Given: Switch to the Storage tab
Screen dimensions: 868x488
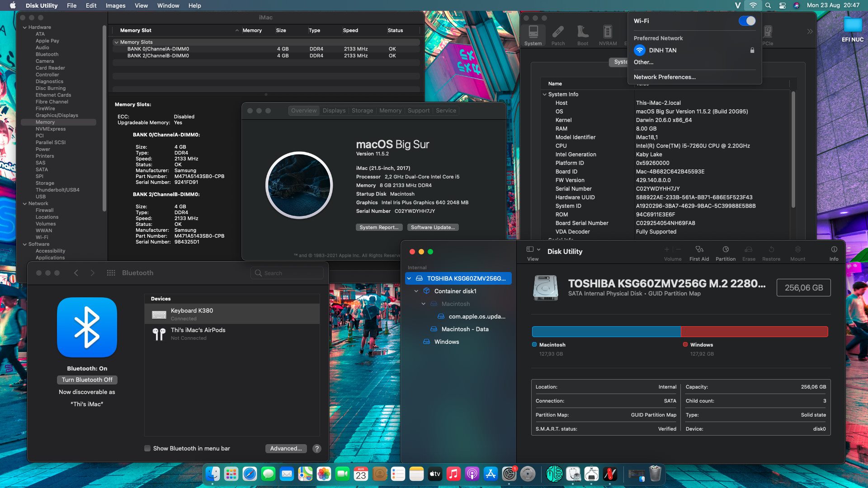Looking at the screenshot, I should (362, 111).
